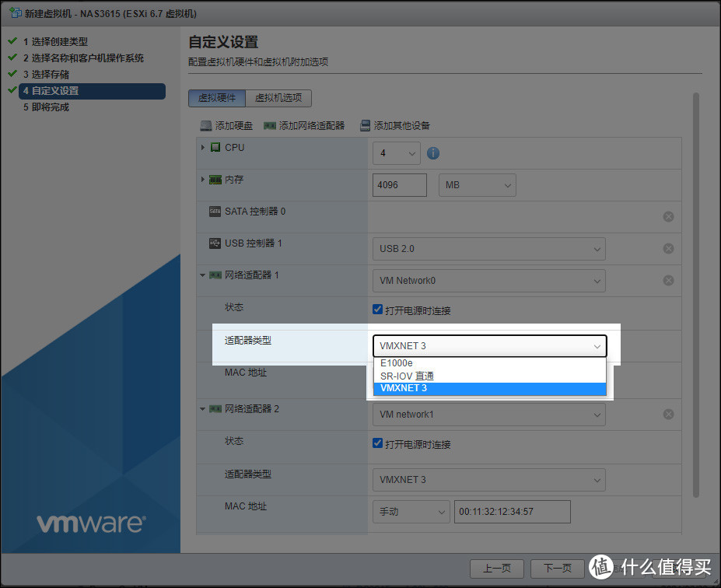Image resolution: width=721 pixels, height=588 pixels.
Task: Open the CPU count dropdown
Action: click(397, 153)
